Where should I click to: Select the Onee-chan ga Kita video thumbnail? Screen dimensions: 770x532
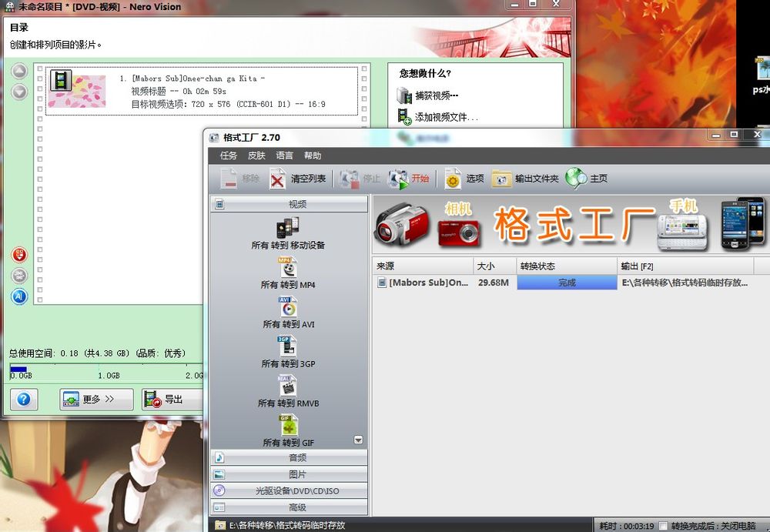pyautogui.click(x=78, y=90)
